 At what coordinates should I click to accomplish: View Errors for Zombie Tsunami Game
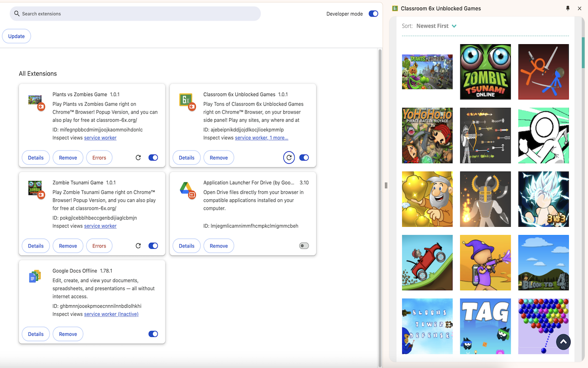tap(99, 246)
